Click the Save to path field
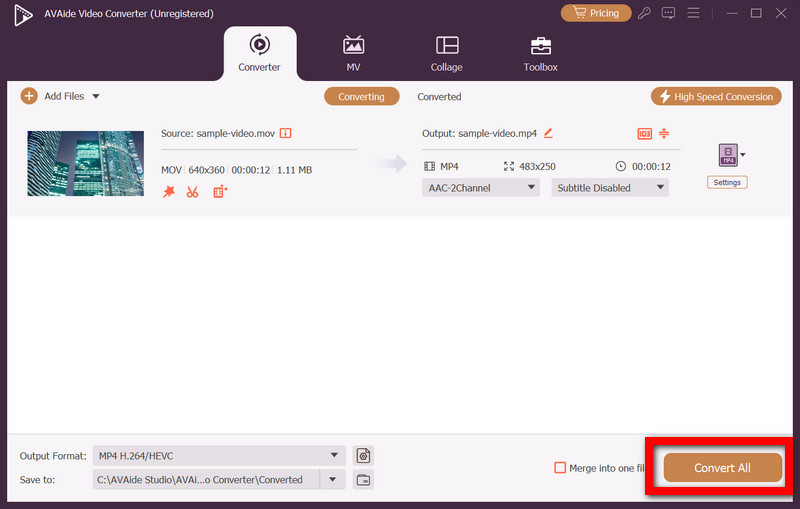800x509 pixels. click(206, 479)
